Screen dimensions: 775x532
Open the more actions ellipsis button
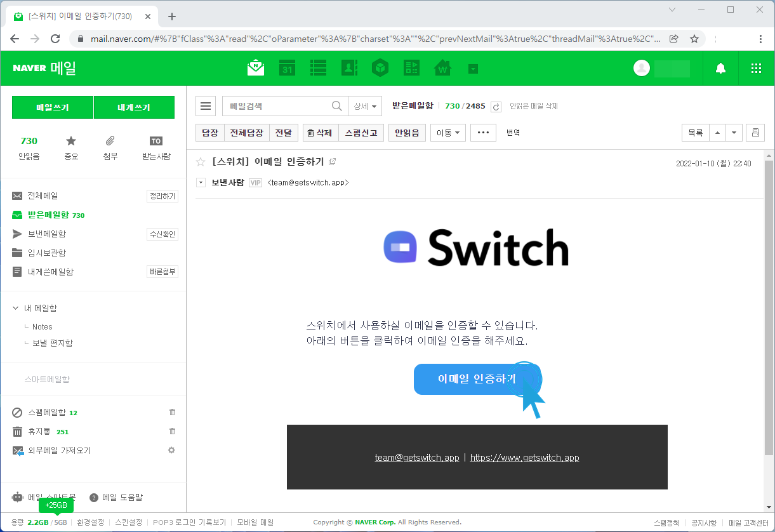[x=483, y=133]
